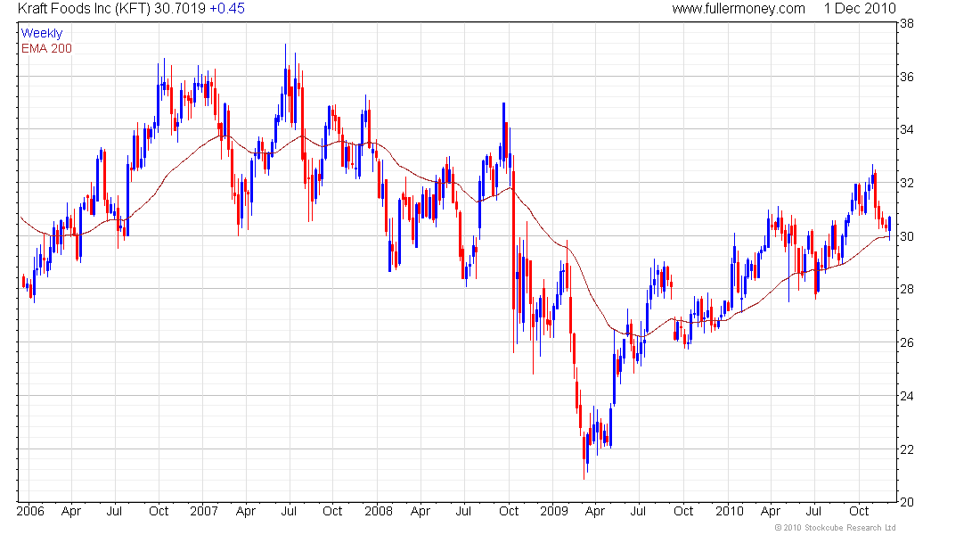Select the Weekly legend label
The height and width of the screenshot is (535, 980).
(42, 33)
